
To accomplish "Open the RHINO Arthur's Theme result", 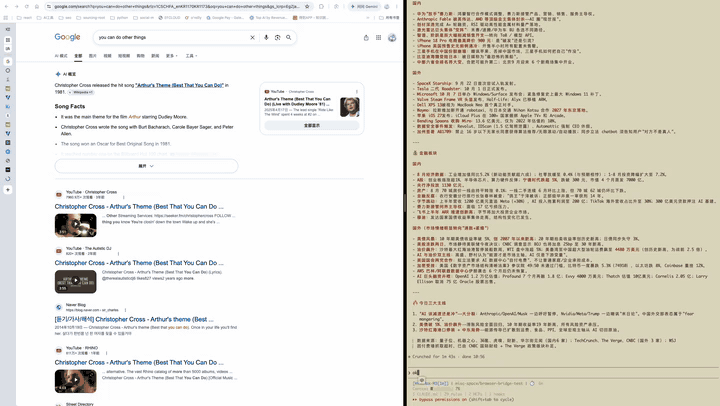I will pos(139,362).
